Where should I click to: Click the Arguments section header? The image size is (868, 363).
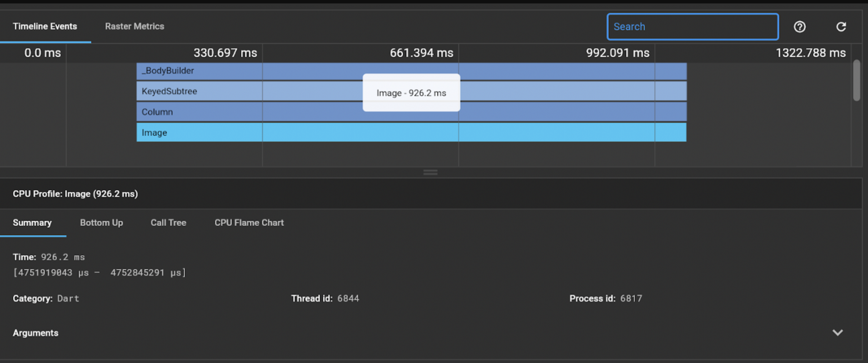[x=36, y=333]
